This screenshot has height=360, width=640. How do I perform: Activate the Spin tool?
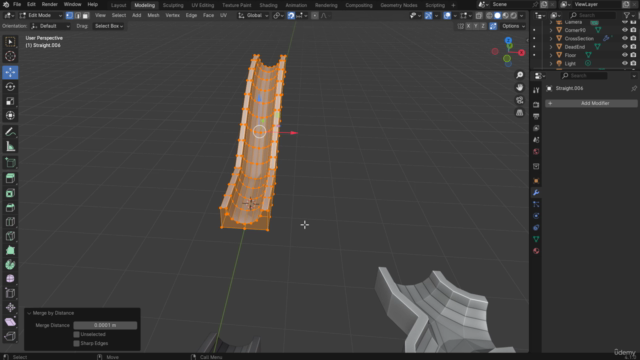coord(10,264)
